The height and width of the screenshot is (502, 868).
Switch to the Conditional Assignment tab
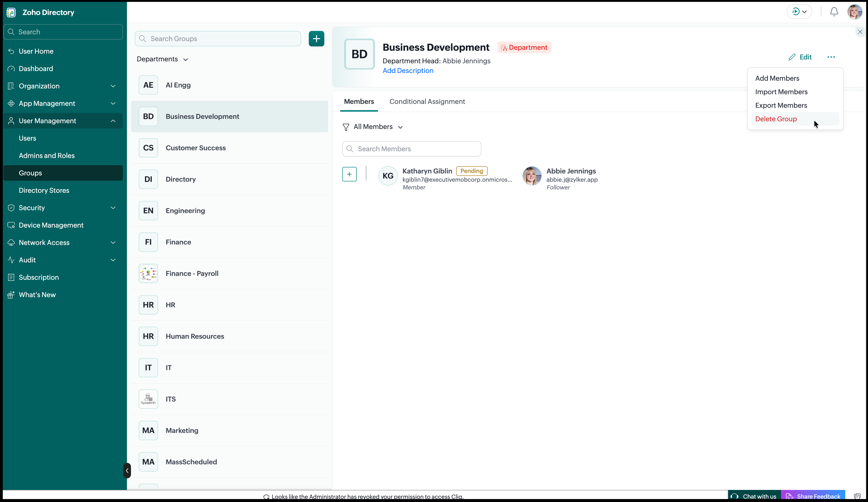point(427,101)
